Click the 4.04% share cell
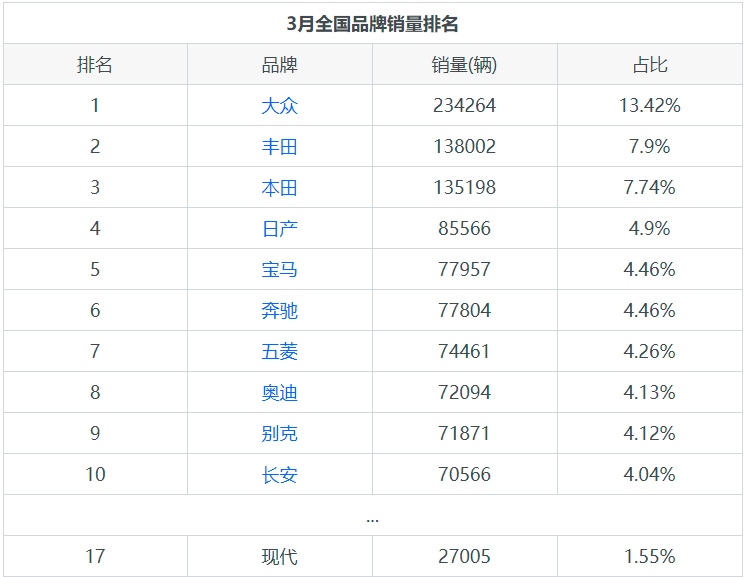 coord(650,475)
